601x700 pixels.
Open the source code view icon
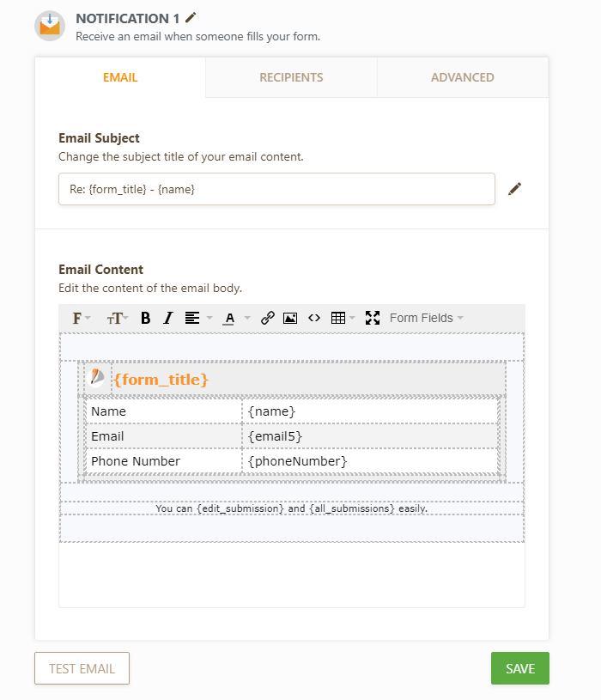[314, 318]
